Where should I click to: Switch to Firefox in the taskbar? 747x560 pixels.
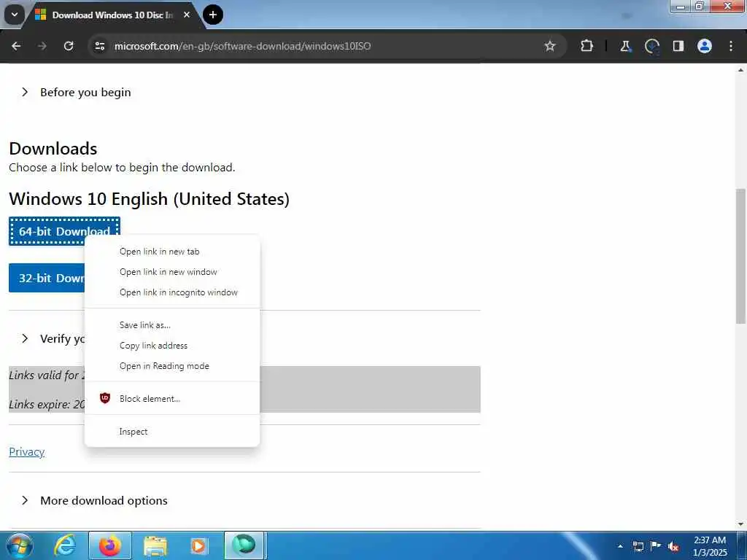(110, 545)
